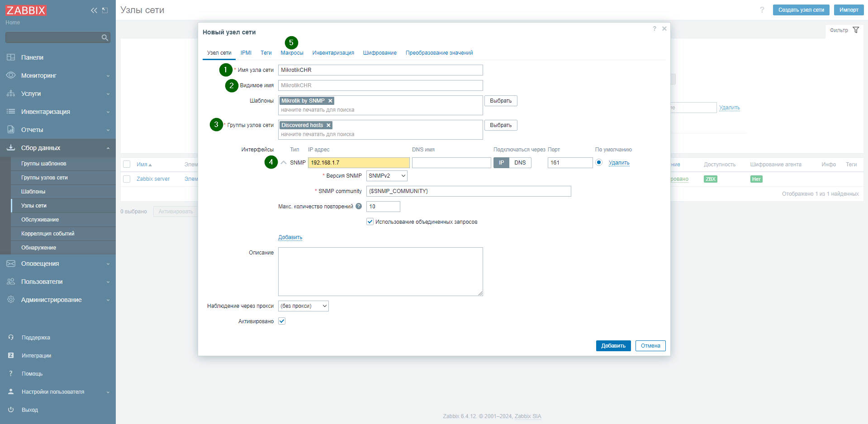Image resolution: width=868 pixels, height=424 pixels.
Task: Switch to Теги tab
Action: (266, 53)
